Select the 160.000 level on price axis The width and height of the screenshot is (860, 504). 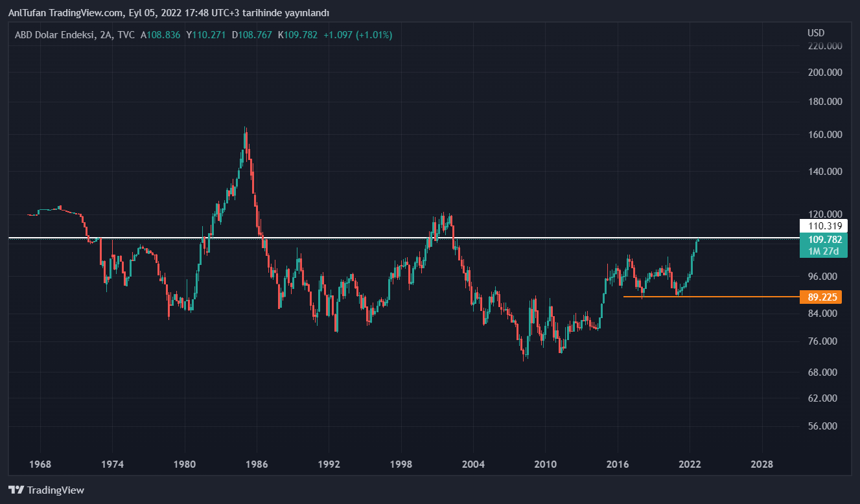click(825, 135)
